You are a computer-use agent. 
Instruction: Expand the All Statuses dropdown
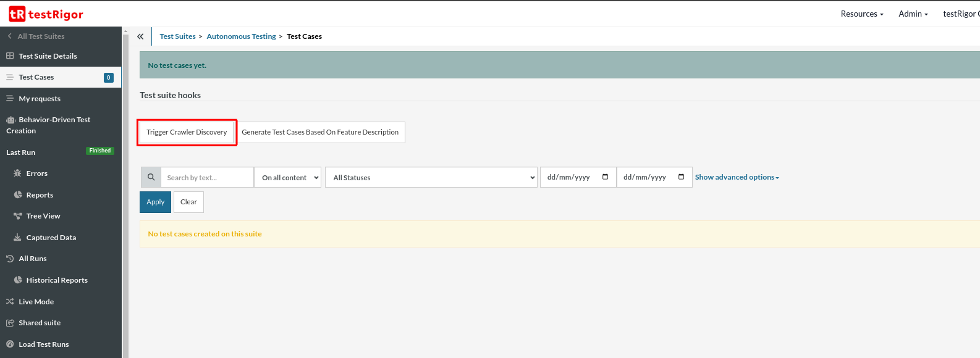click(x=431, y=177)
